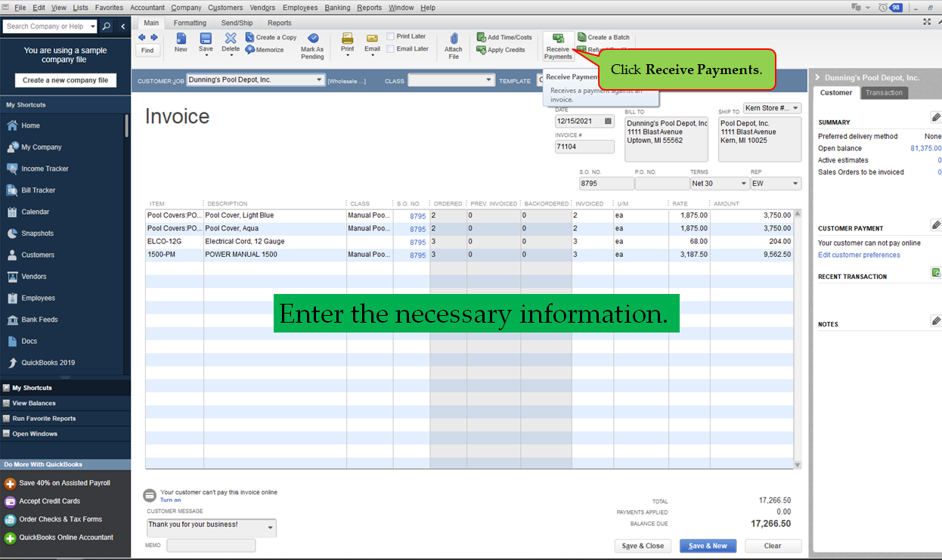
Task: Switch to the Transaction tab
Action: tap(884, 93)
